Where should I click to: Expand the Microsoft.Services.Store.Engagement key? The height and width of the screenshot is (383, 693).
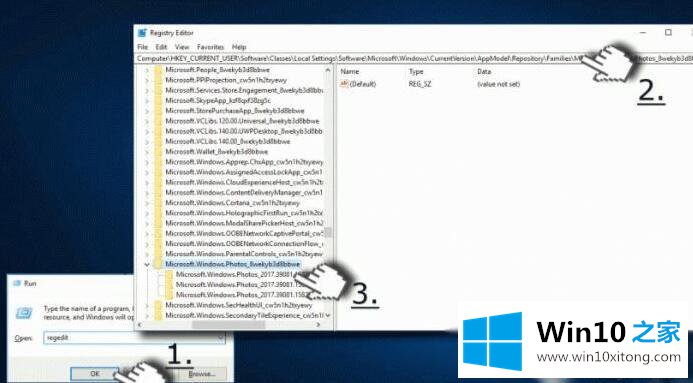148,90
